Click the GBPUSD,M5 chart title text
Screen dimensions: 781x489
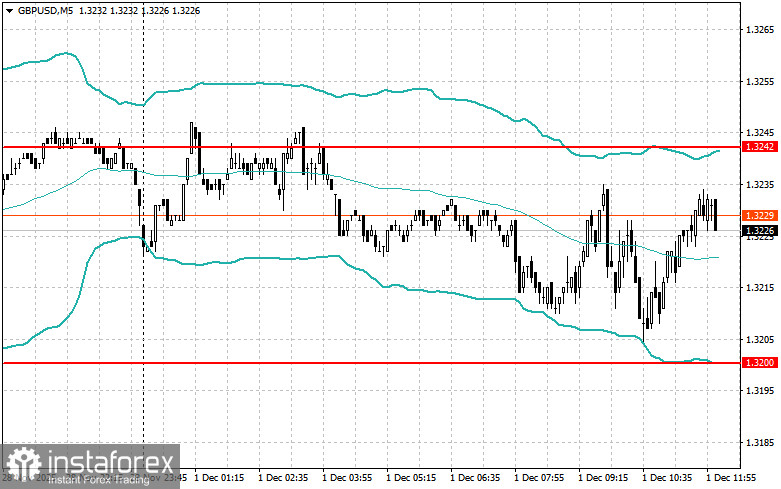pos(45,10)
